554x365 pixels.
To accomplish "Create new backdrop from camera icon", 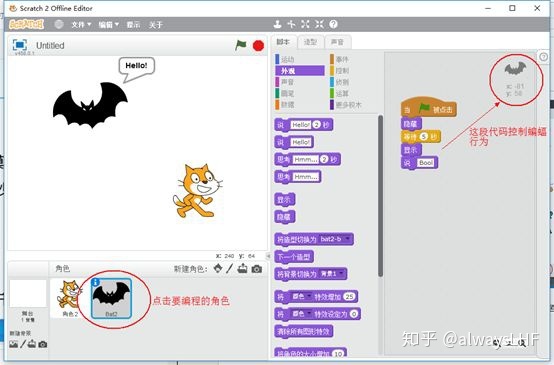I will (43, 344).
